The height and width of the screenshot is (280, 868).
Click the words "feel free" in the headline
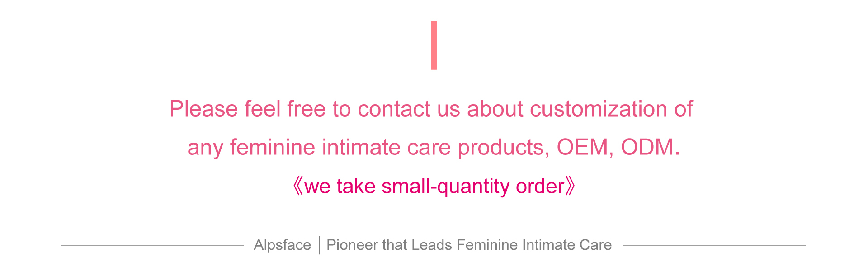point(285,109)
